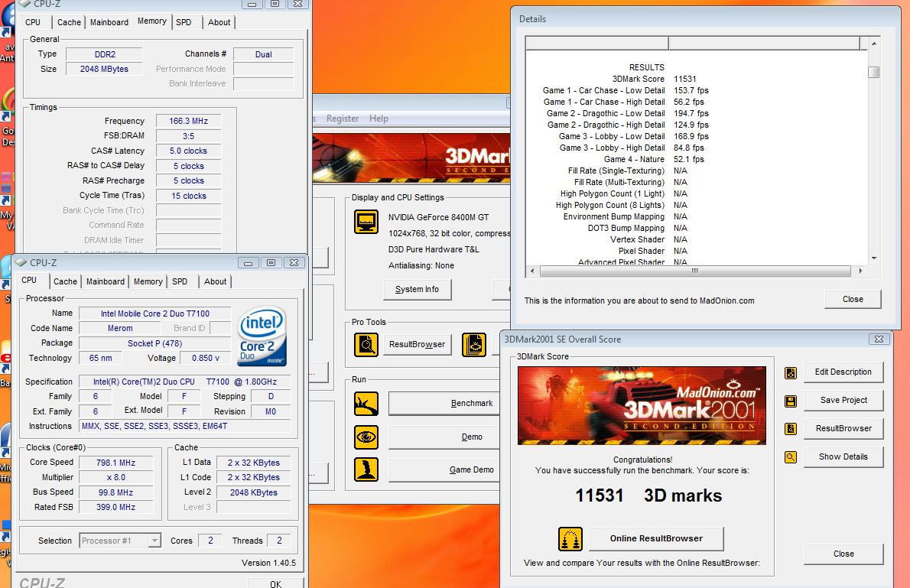This screenshot has width=910, height=588.
Task: Click the Rated FSB value 399.0 MHz
Action: pyautogui.click(x=116, y=507)
